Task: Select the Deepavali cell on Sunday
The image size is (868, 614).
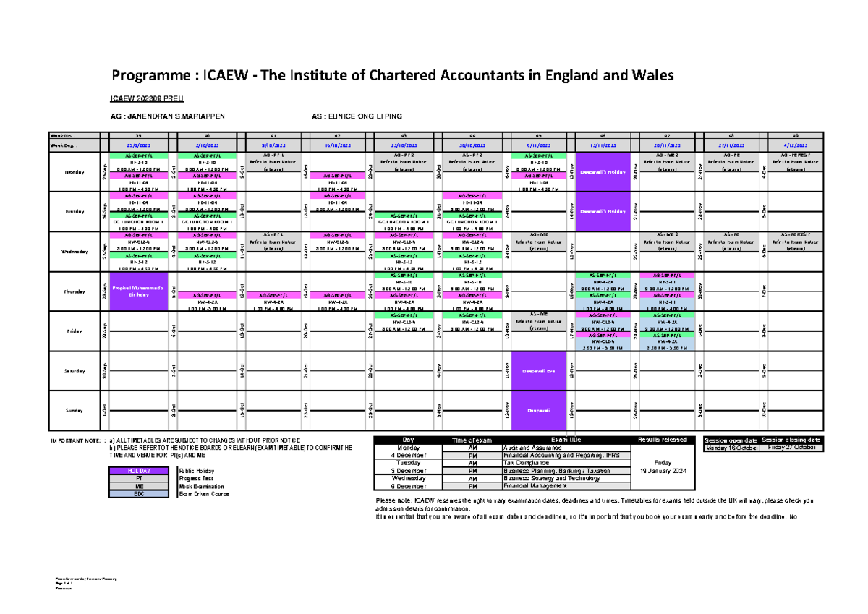Action: tap(540, 410)
